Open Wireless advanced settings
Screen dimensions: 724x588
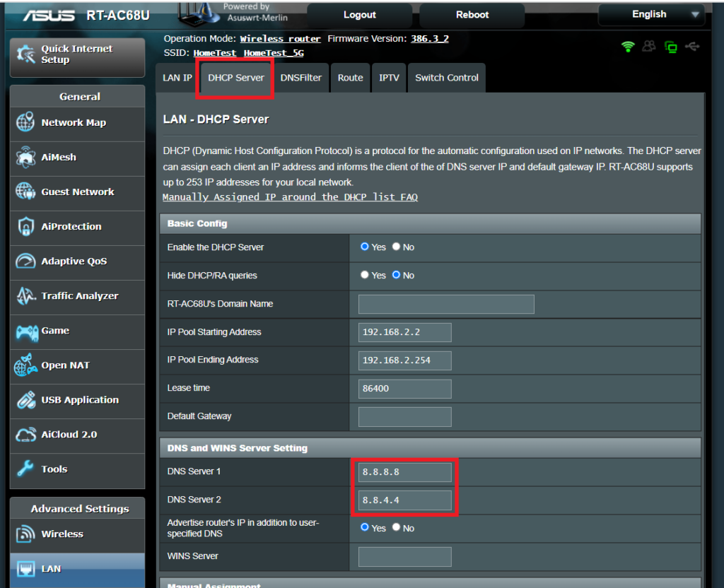[x=78, y=534]
